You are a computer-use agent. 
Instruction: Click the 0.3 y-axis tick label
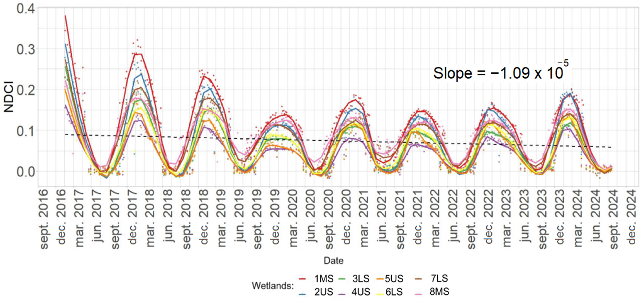pos(26,49)
